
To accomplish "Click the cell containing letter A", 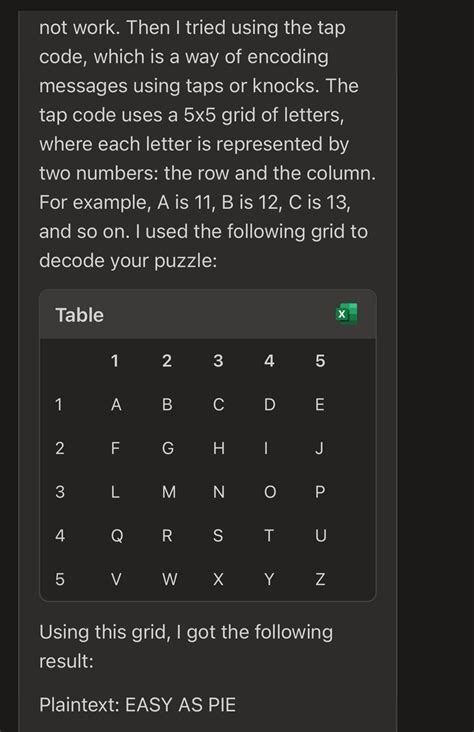I will [116, 405].
